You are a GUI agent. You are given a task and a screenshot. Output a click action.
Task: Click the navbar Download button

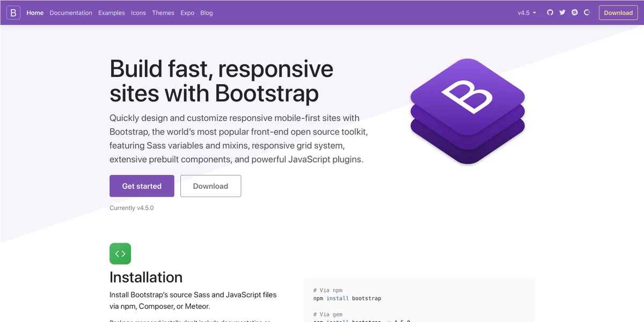point(618,13)
